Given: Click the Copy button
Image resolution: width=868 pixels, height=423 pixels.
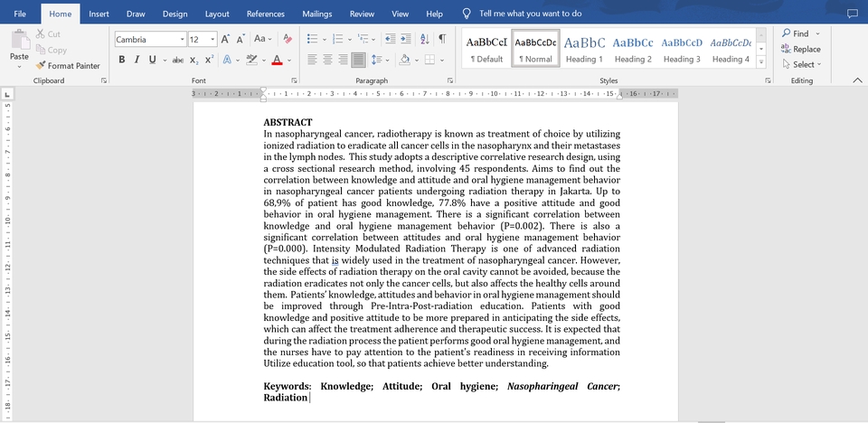Looking at the screenshot, I should [x=52, y=50].
